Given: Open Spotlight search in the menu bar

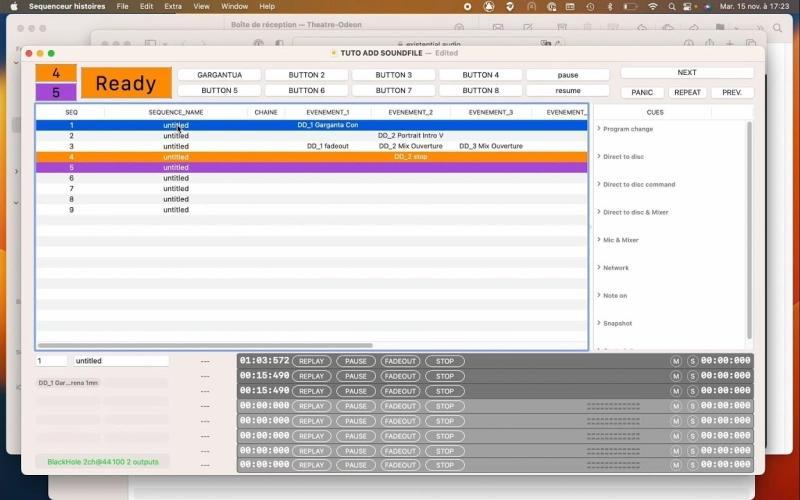Looking at the screenshot, I should point(672,7).
